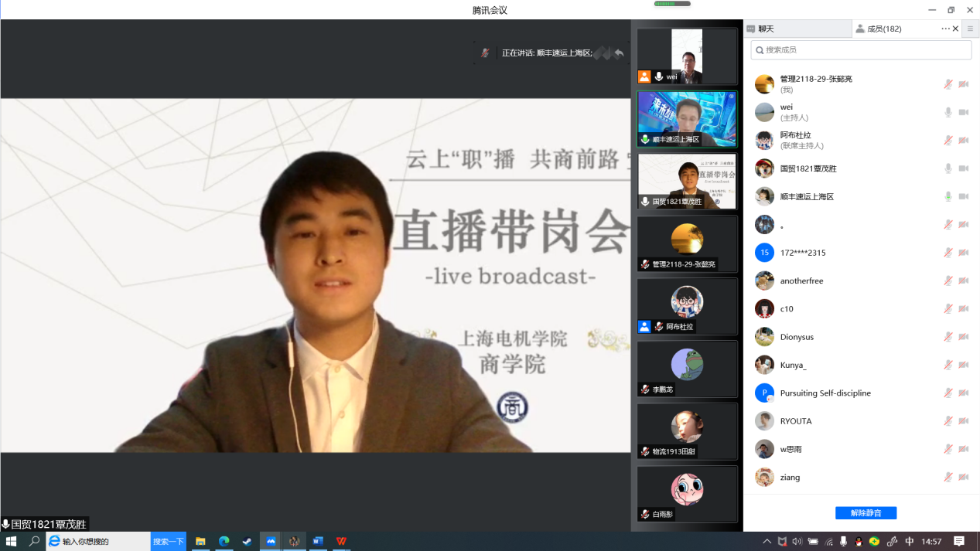Click the orange person icon on wei's tile
Image resolution: width=980 pixels, height=551 pixels.
[x=644, y=77]
